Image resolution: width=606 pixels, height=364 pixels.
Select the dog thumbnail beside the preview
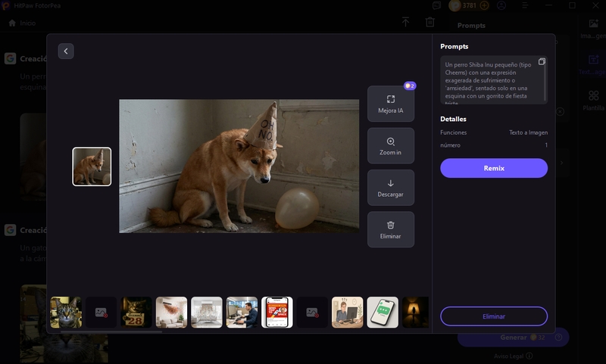click(92, 166)
